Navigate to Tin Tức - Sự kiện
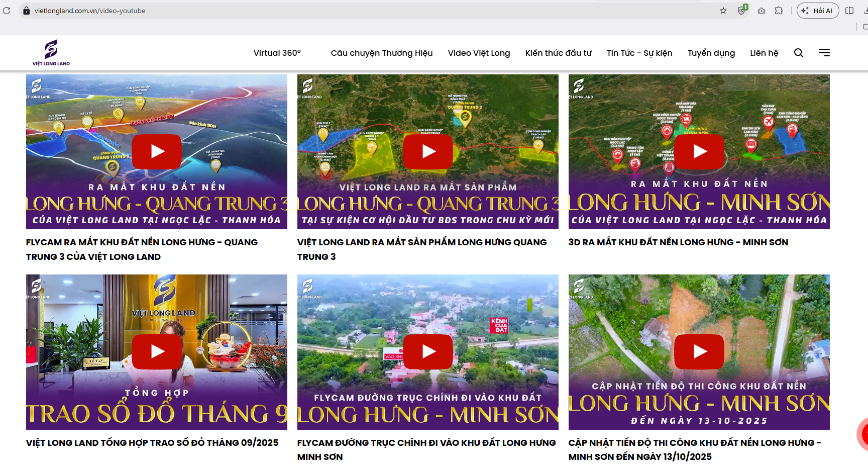This screenshot has width=868, height=473. point(639,53)
